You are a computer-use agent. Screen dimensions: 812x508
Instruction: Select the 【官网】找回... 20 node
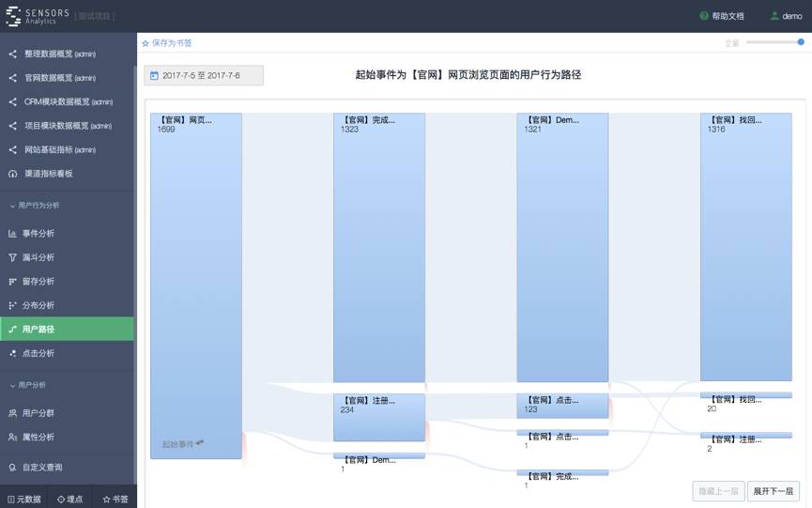click(x=746, y=395)
